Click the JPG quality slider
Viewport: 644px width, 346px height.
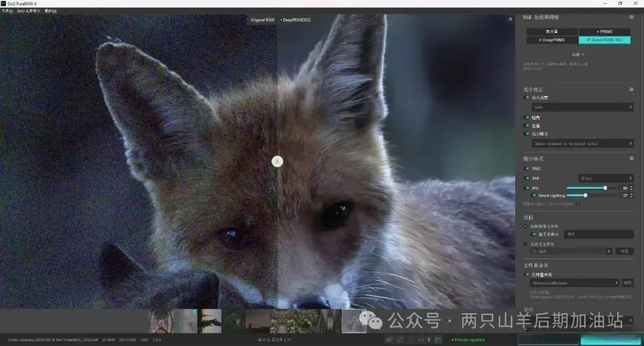[x=590, y=188]
